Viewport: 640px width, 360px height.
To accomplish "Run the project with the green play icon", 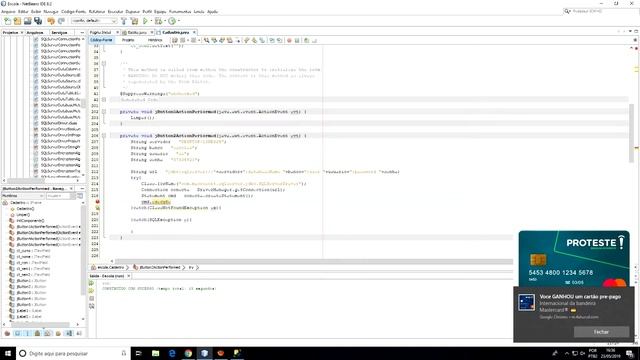I will 145,21.
